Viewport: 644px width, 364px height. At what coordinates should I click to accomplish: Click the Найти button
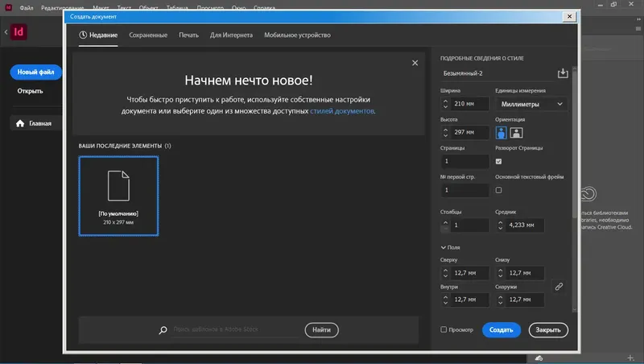pyautogui.click(x=321, y=330)
